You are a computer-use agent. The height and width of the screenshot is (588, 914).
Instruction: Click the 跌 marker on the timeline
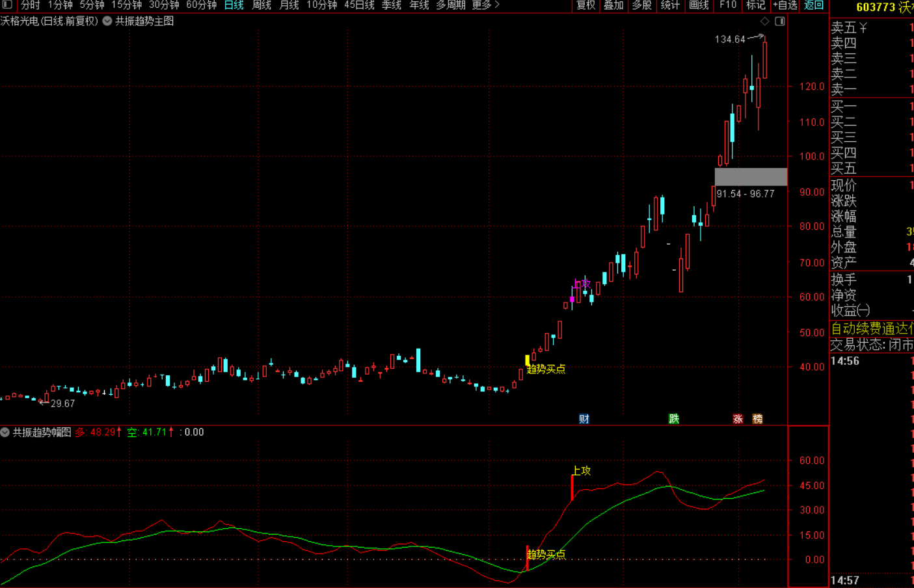tap(674, 419)
